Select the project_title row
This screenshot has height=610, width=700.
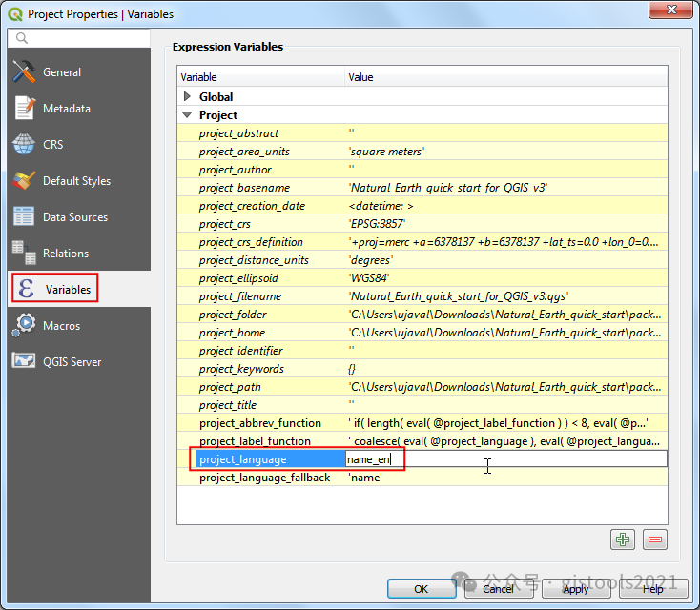click(422, 405)
